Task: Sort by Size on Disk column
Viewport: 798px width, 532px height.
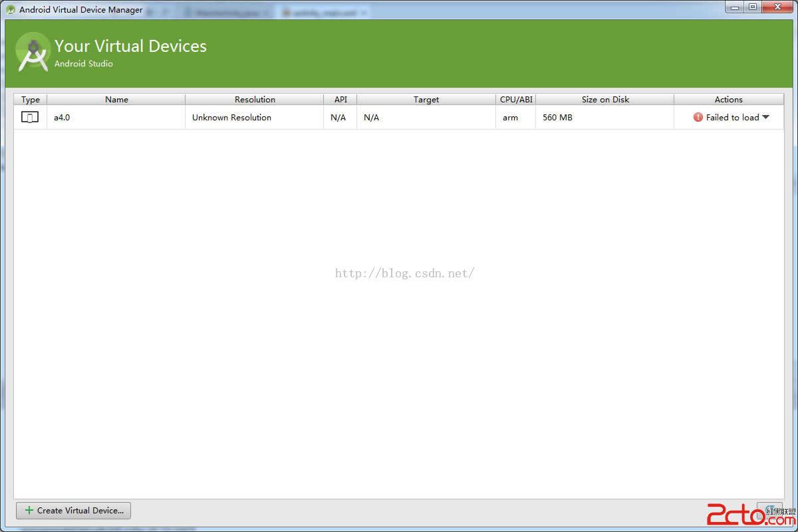Action: pyautogui.click(x=605, y=100)
